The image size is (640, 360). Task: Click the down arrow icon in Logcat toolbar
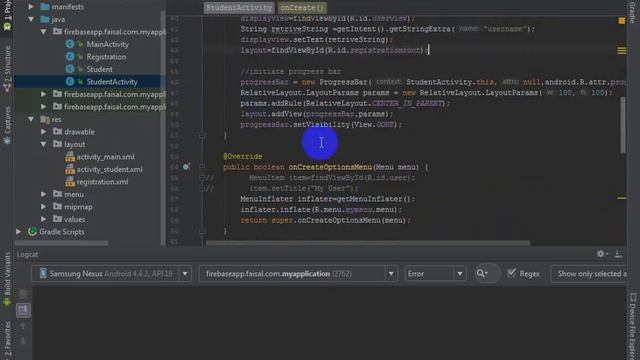tap(23, 341)
